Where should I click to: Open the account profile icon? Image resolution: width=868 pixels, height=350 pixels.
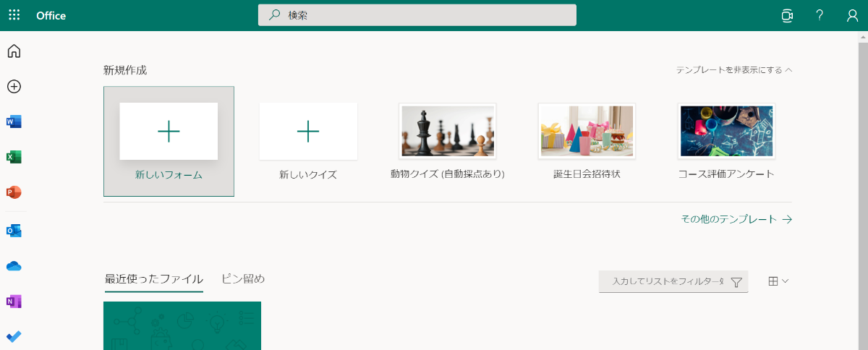(x=853, y=15)
